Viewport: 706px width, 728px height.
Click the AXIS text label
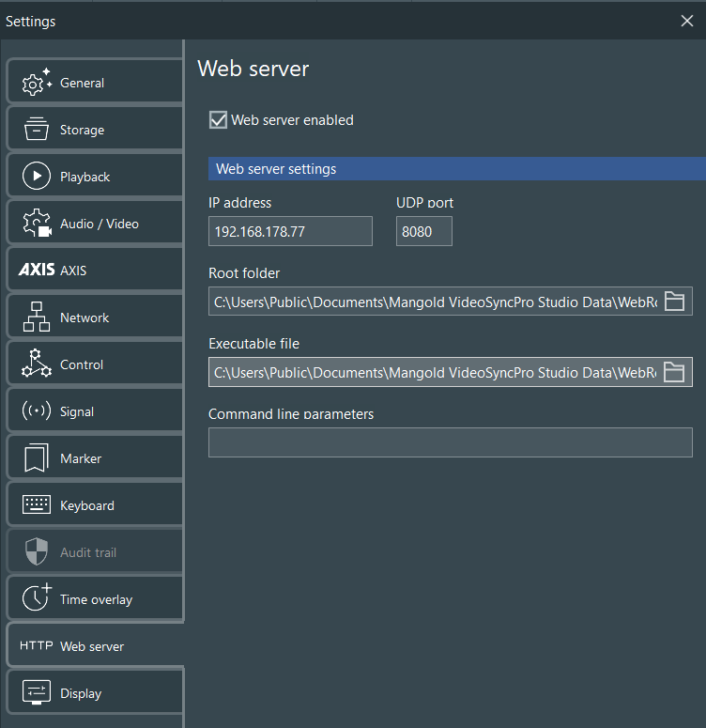pos(73,271)
